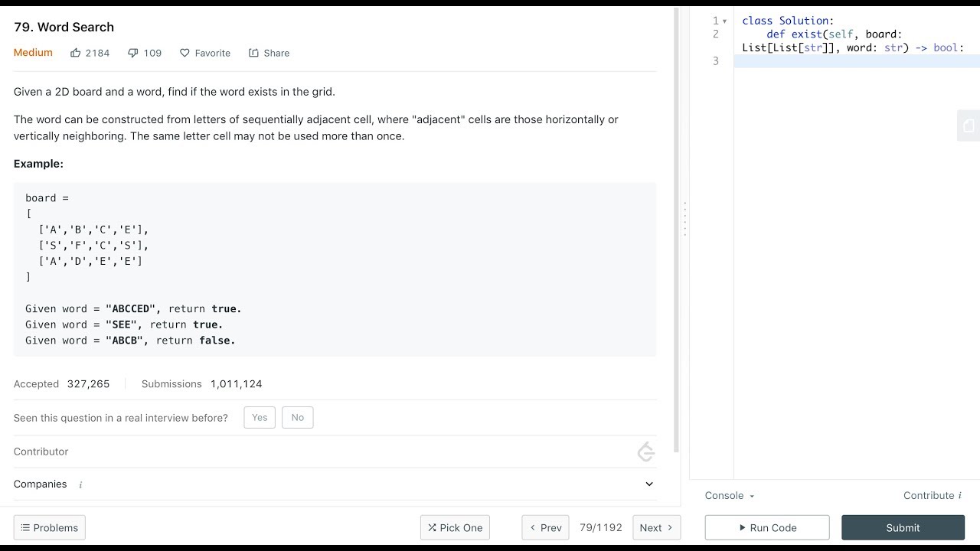Click the panel divider drag handle
The height and width of the screenshot is (551, 980).
tap(684, 219)
